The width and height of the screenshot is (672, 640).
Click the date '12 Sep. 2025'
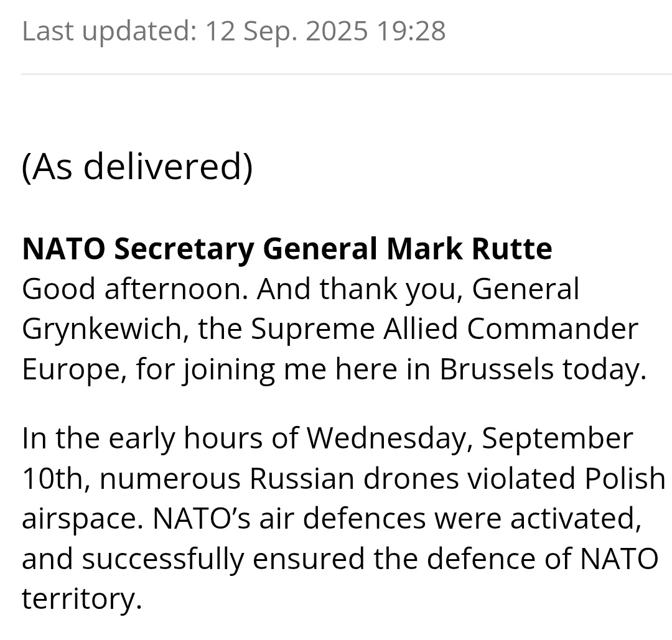pos(286,31)
